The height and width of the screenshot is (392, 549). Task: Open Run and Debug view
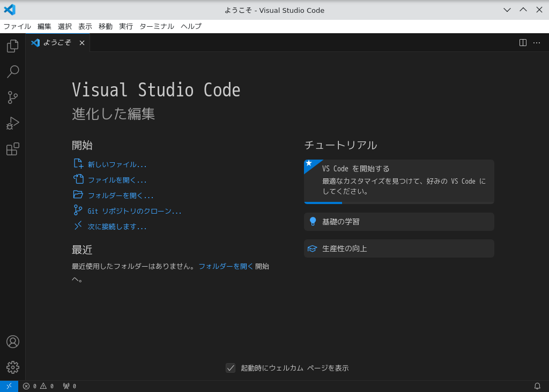click(13, 123)
